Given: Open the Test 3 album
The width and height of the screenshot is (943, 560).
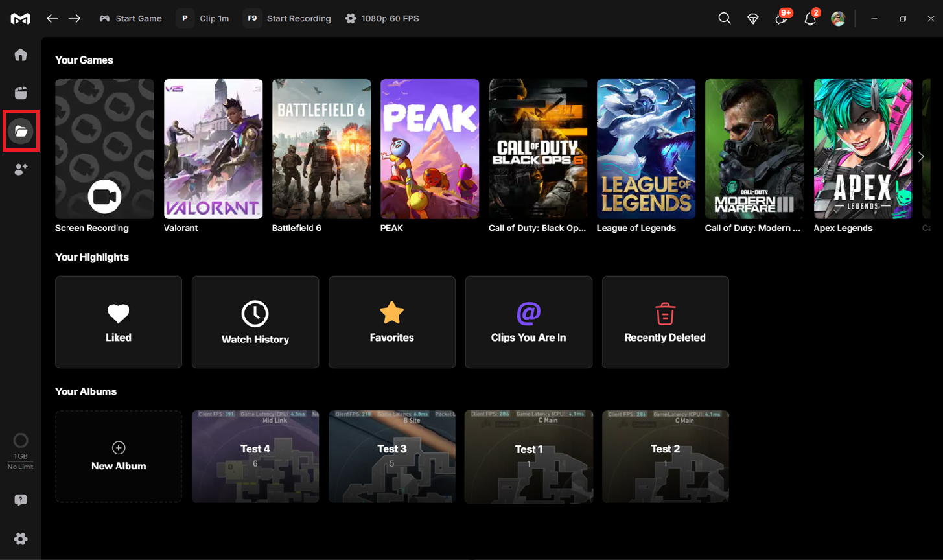Looking at the screenshot, I should pos(392,456).
